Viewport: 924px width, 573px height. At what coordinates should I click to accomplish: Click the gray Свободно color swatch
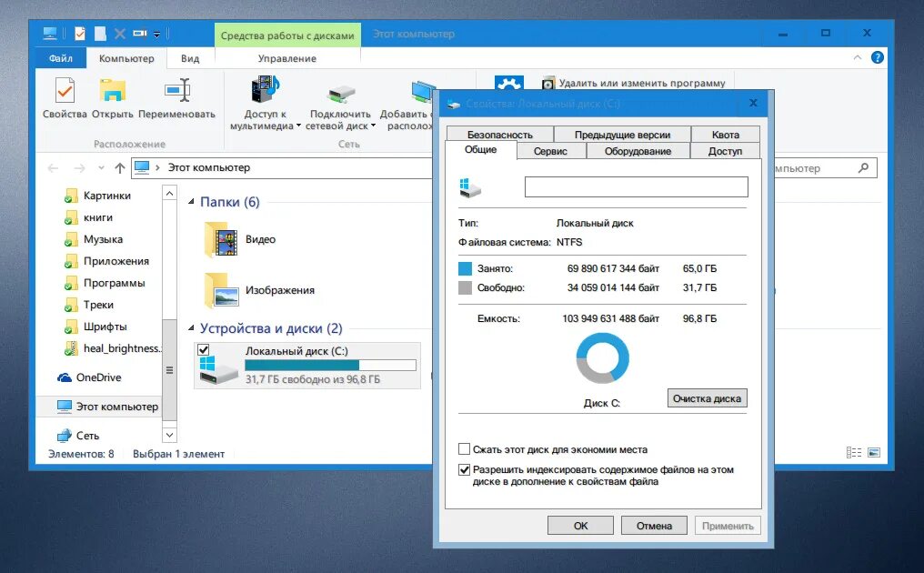(465, 287)
